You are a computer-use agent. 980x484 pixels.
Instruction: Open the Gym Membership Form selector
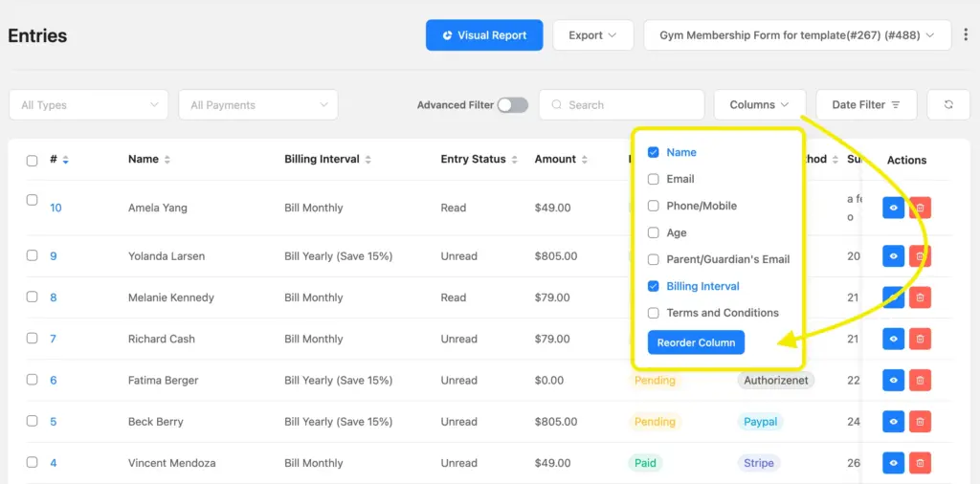[797, 35]
